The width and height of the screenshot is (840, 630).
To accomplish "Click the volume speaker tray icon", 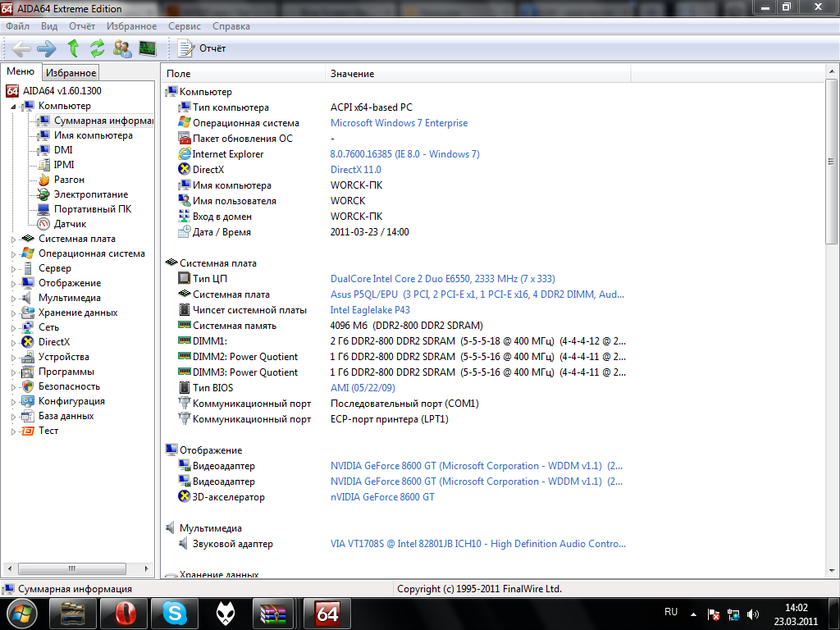I will 753,614.
